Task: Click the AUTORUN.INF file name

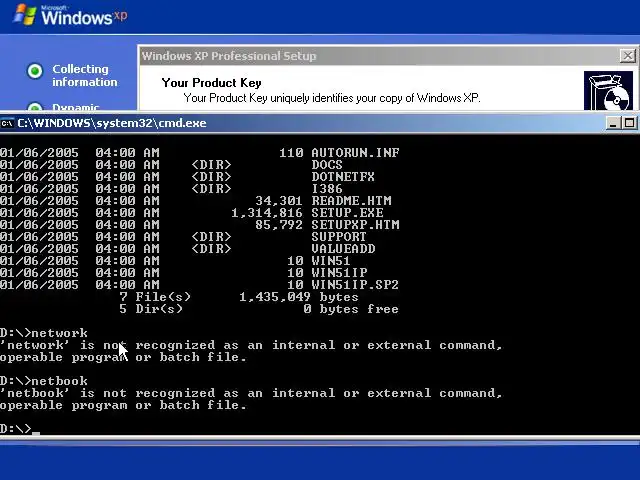Action: pyautogui.click(x=355, y=153)
